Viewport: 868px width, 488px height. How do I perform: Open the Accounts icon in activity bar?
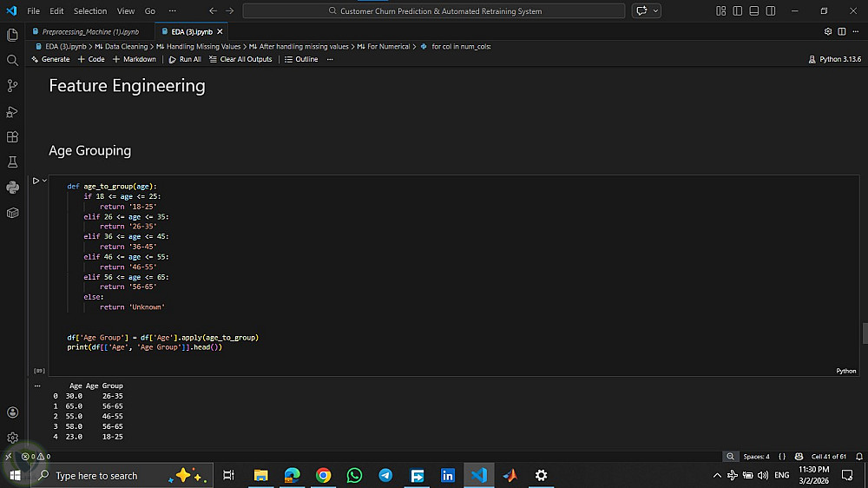click(x=12, y=412)
